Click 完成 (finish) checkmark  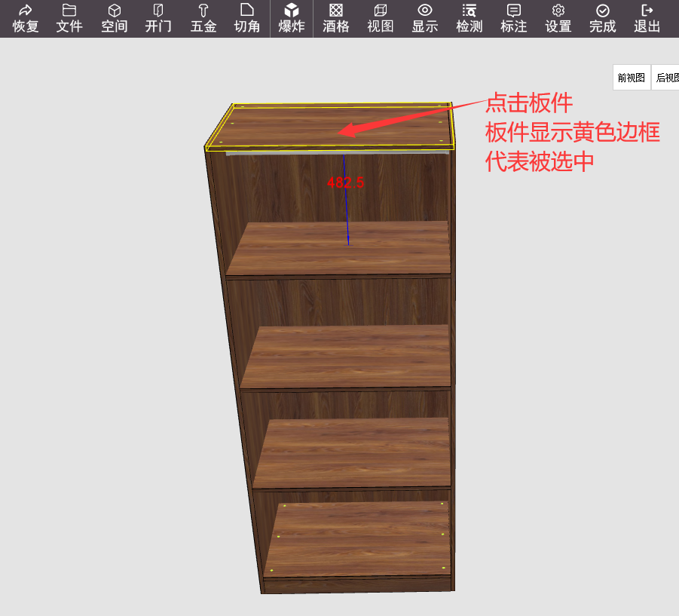coord(602,19)
